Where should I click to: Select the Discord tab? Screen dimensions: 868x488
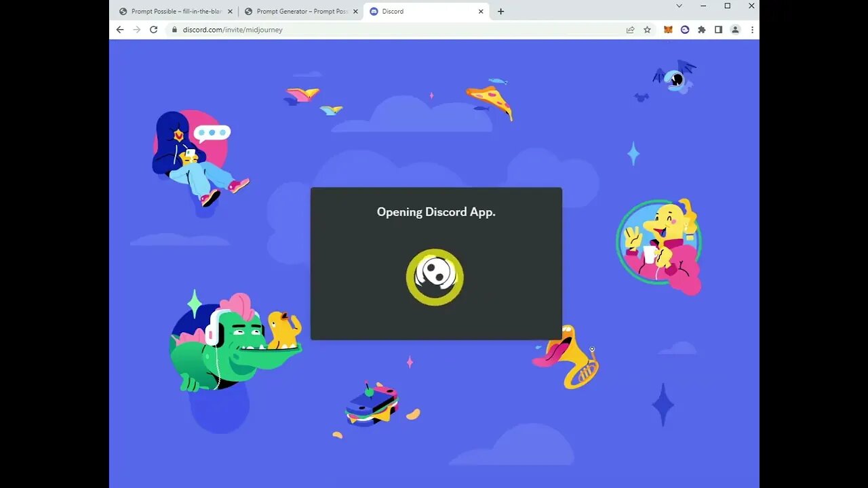pyautogui.click(x=426, y=12)
